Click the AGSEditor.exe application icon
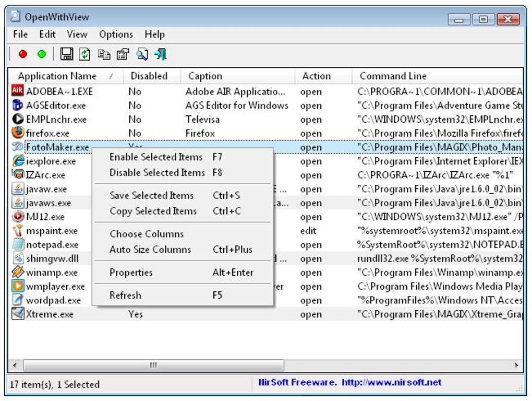532x401 pixels. coord(17,105)
